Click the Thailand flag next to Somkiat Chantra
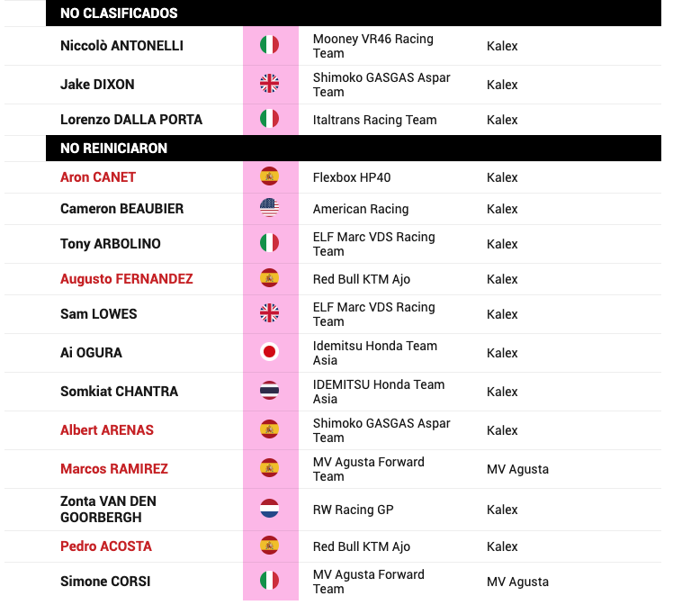 (269, 391)
